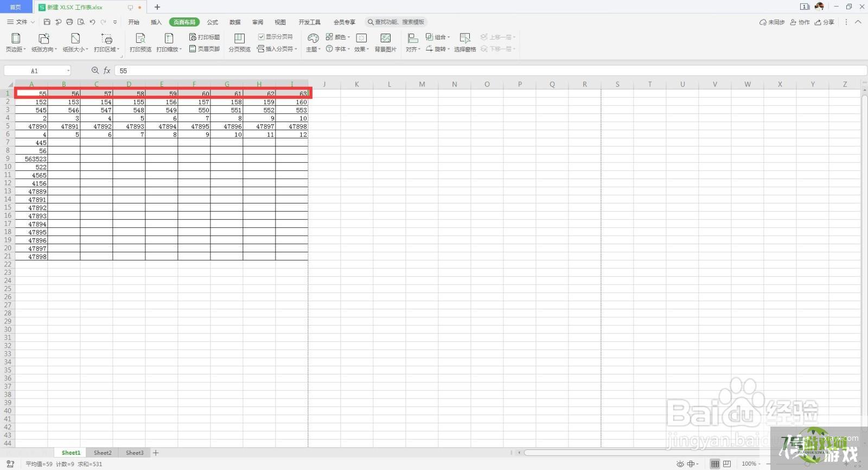The height and width of the screenshot is (470, 868).
Task: Open Paper Size (纸张大小) options
Action: point(75,43)
